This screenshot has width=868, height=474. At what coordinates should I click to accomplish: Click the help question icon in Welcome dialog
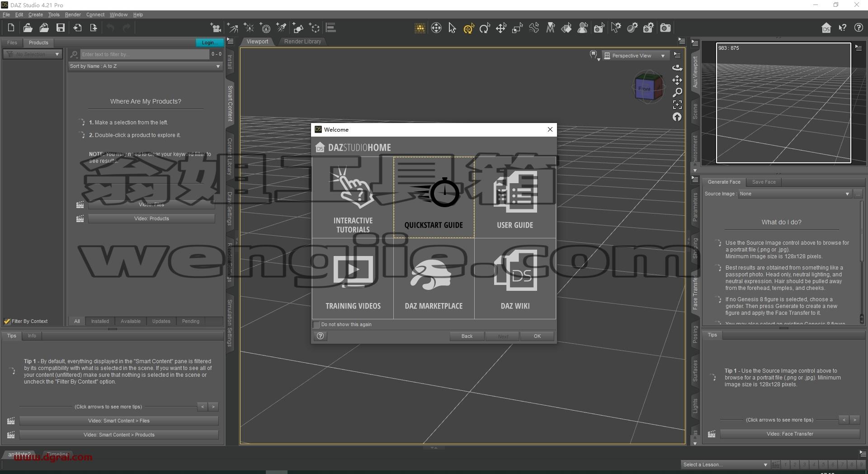[321, 336]
